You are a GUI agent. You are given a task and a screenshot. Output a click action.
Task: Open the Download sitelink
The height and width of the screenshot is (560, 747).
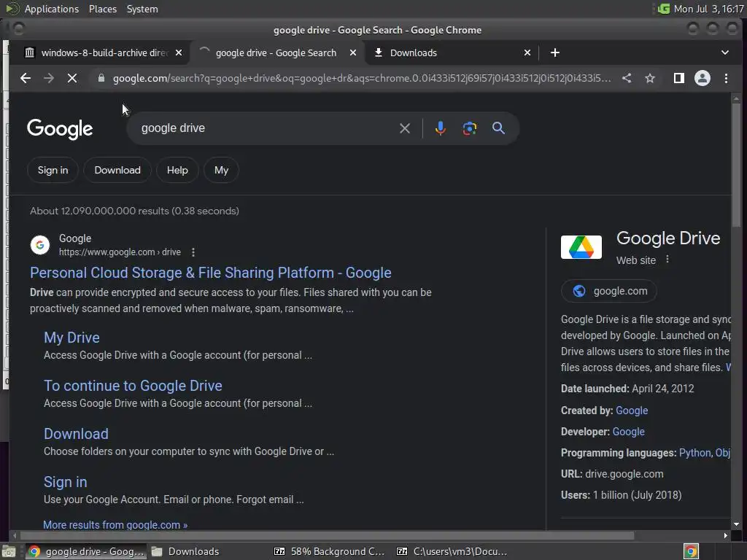pos(76,434)
